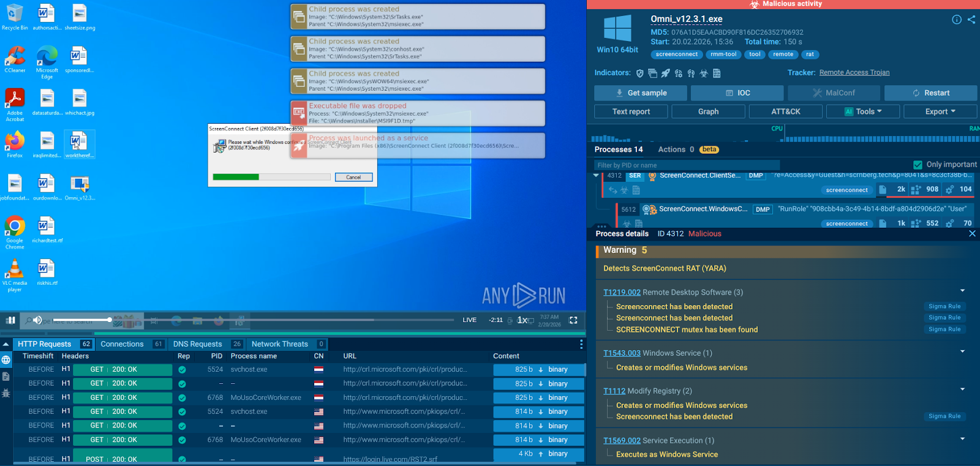Open the Remote Access Trojan tracker link

(854, 72)
